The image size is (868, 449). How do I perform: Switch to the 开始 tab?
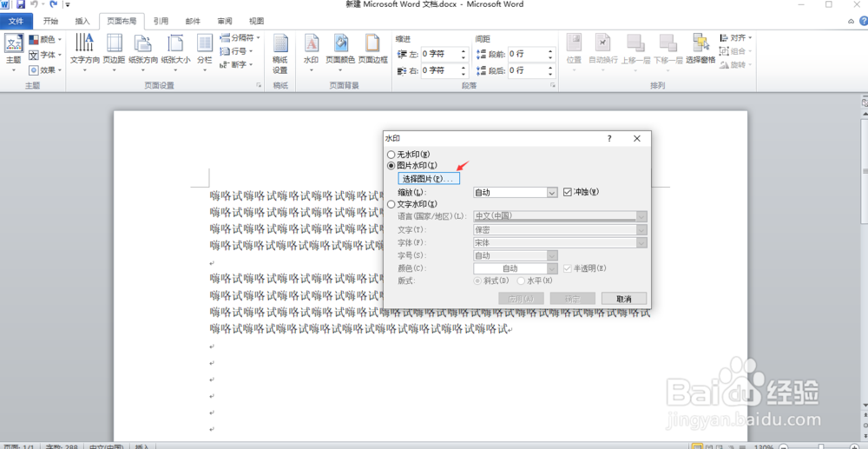[50, 22]
